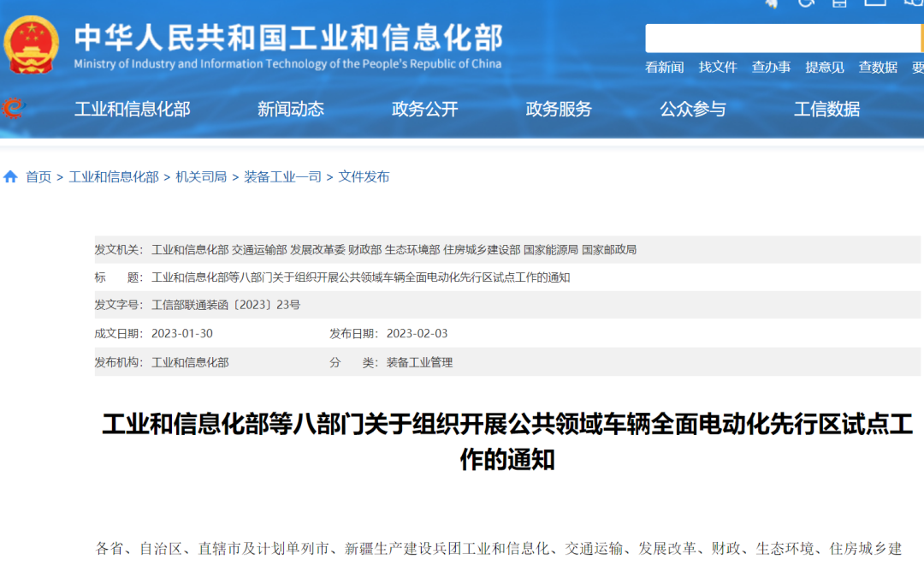The height and width of the screenshot is (566, 924).
Task: Click the first paragraph starting 各省、自治区
Action: (x=499, y=549)
